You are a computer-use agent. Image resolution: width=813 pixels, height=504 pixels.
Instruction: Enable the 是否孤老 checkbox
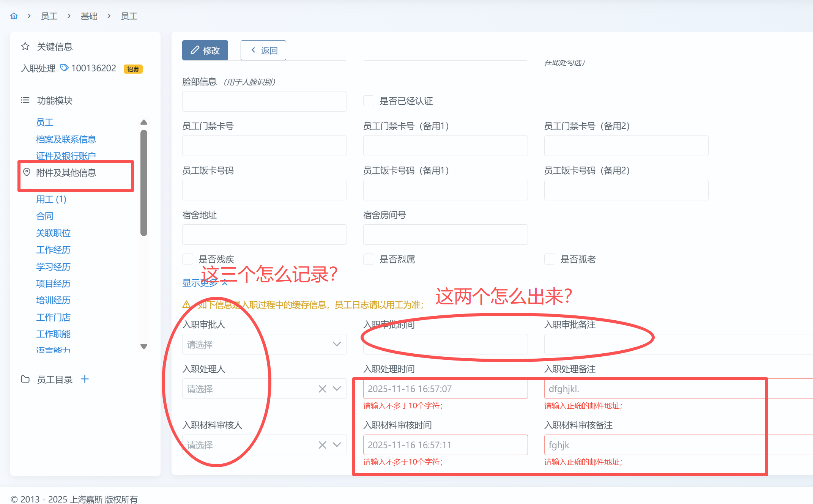pos(550,259)
